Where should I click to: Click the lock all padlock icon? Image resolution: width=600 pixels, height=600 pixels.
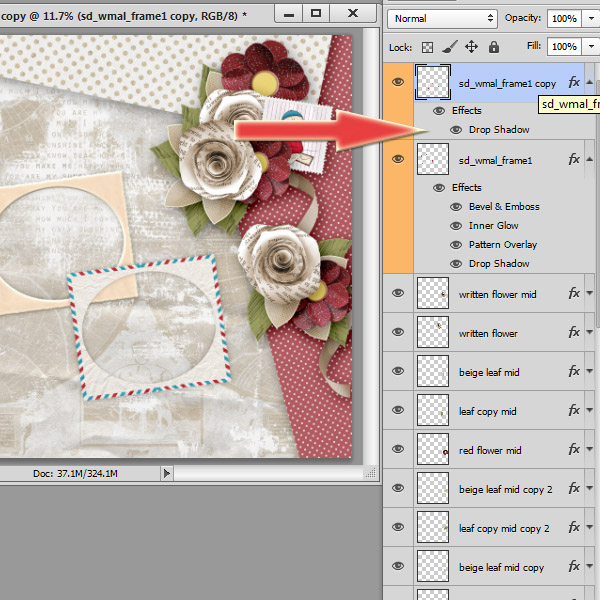click(494, 47)
